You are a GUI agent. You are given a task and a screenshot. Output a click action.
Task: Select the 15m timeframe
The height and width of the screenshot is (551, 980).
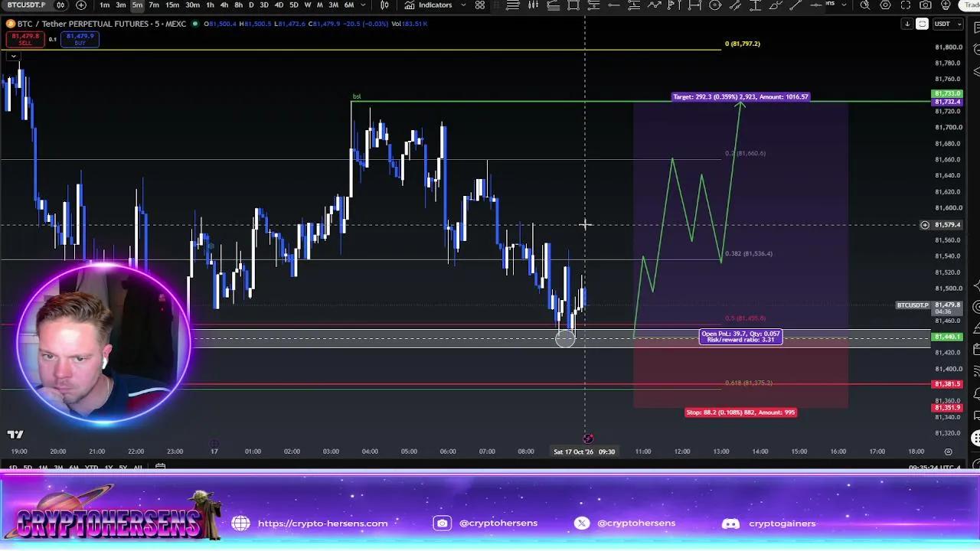coord(172,5)
